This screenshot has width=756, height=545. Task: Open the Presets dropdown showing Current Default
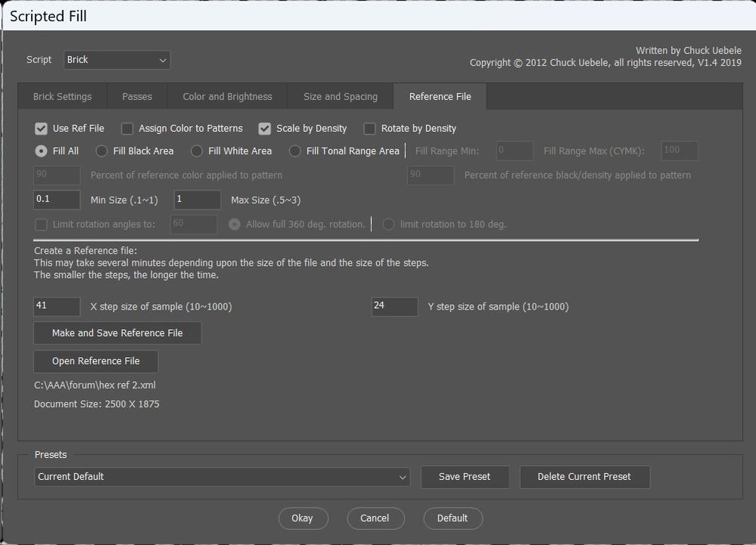[221, 477]
